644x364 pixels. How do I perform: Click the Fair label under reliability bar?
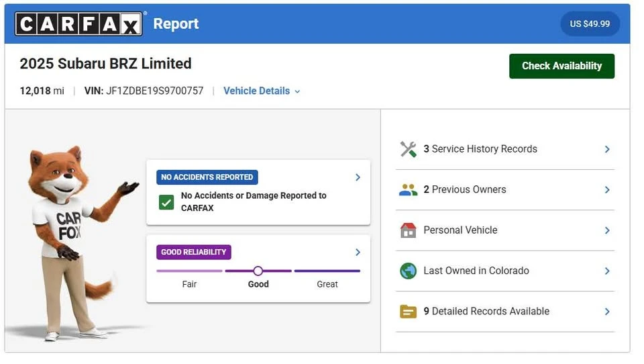189,284
